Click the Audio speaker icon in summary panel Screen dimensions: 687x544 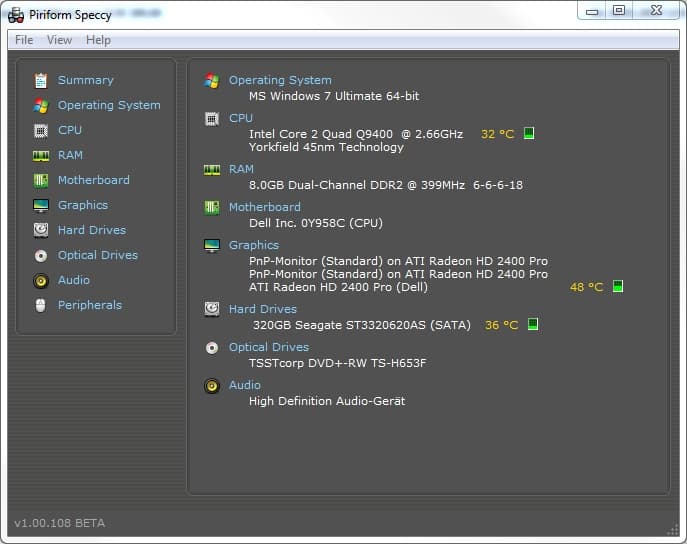pos(212,386)
